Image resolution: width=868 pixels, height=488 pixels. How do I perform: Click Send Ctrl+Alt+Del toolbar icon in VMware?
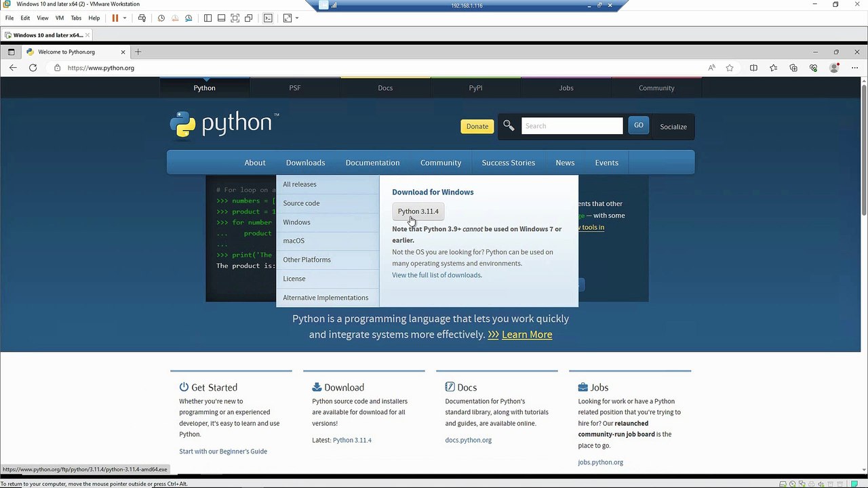[x=142, y=18]
